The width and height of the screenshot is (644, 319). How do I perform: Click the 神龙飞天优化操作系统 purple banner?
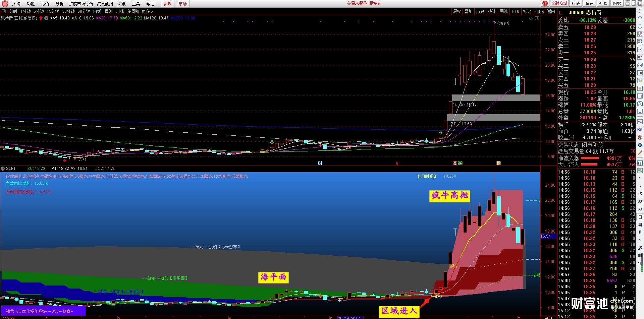43,311
